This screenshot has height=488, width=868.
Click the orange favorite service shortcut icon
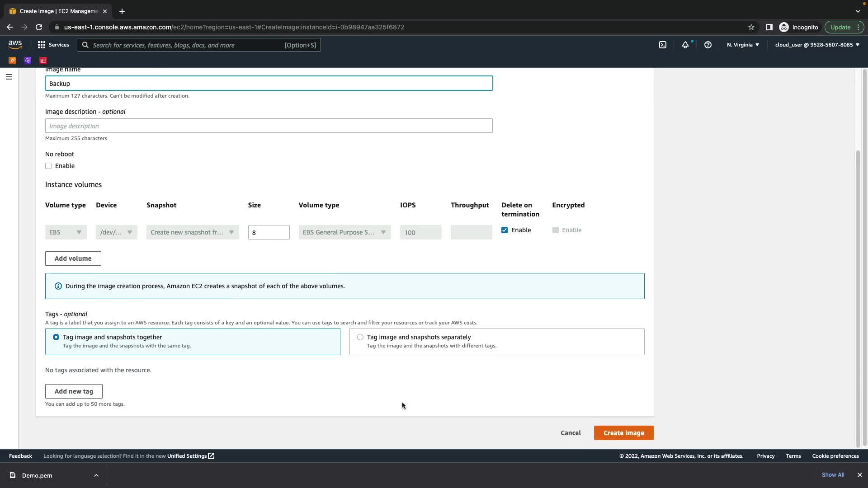[12, 60]
